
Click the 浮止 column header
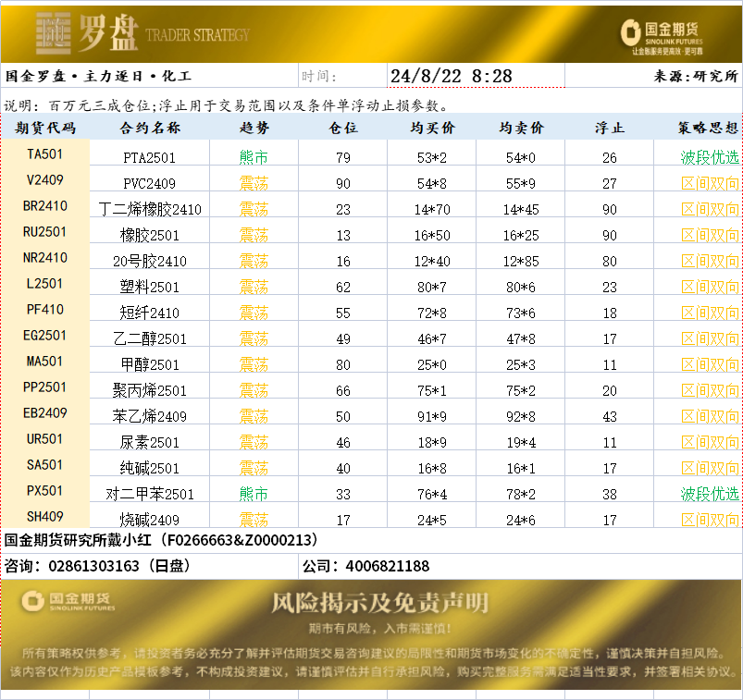pyautogui.click(x=610, y=128)
